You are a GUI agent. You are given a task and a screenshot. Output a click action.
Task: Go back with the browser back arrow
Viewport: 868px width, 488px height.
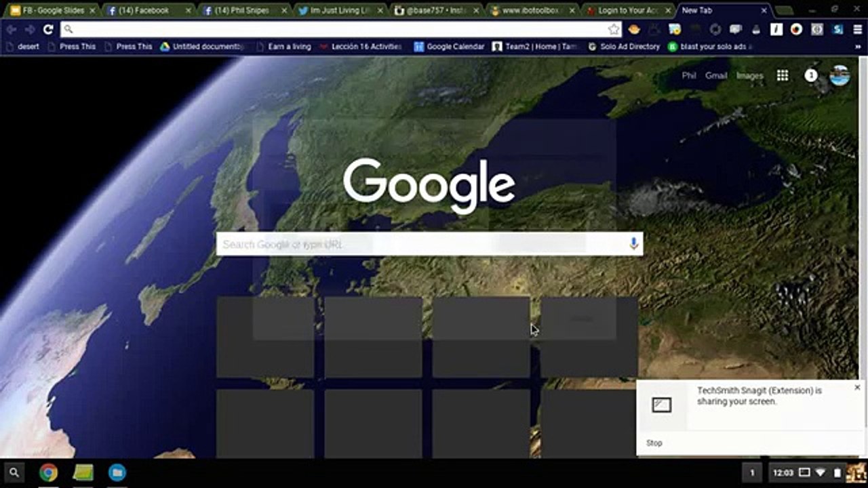[x=12, y=29]
